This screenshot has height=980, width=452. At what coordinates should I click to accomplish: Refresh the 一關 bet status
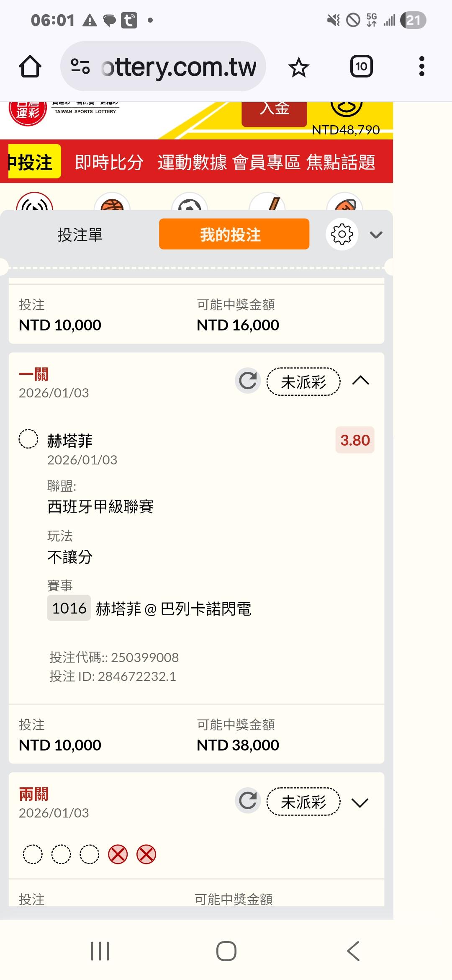tap(248, 381)
